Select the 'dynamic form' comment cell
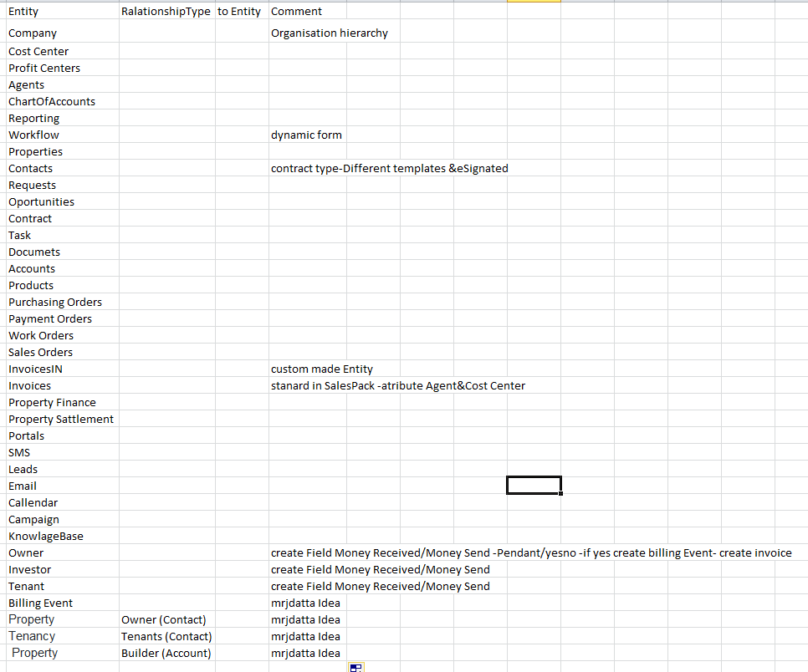Image resolution: width=808 pixels, height=672 pixels. tap(306, 135)
